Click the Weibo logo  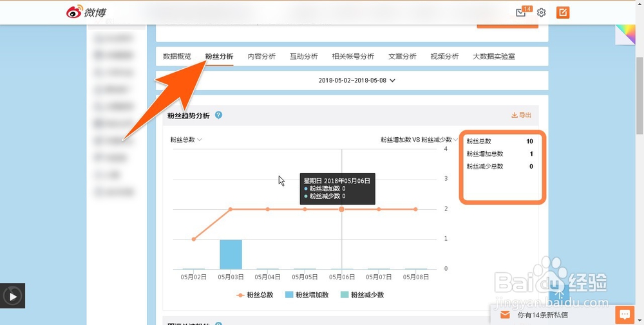tap(86, 12)
